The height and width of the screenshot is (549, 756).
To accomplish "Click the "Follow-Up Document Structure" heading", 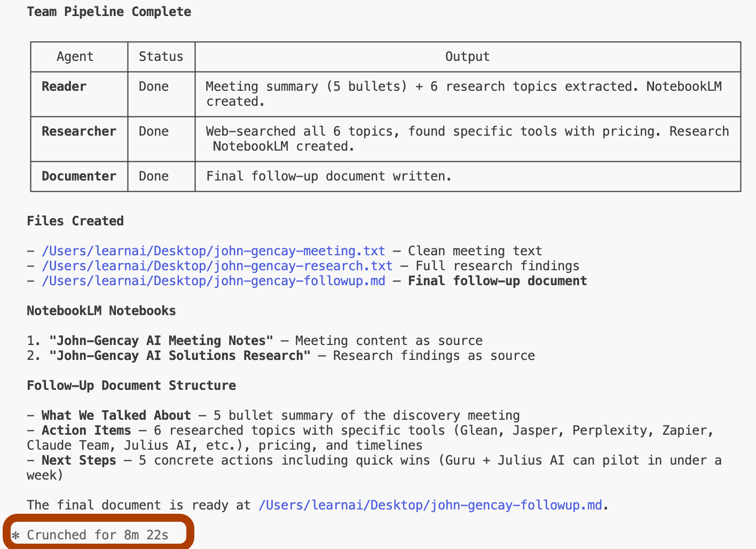I will [131, 386].
